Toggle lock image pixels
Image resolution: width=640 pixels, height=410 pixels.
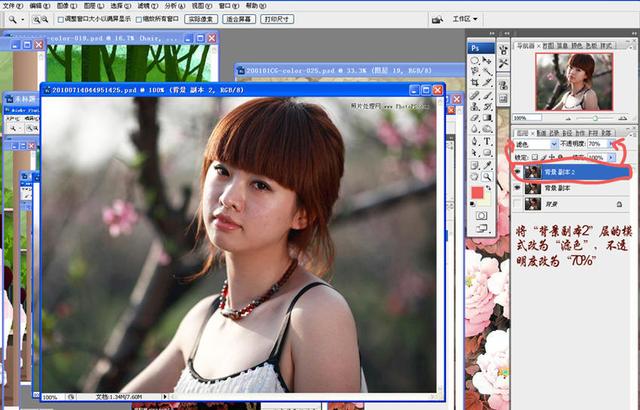coord(544,157)
